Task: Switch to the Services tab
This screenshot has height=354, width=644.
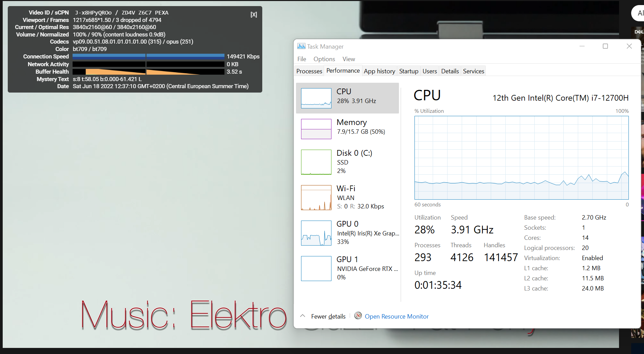Action: pyautogui.click(x=474, y=71)
